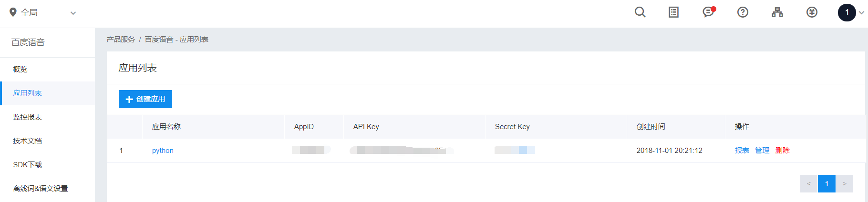Open the document list icon in header

pos(673,12)
